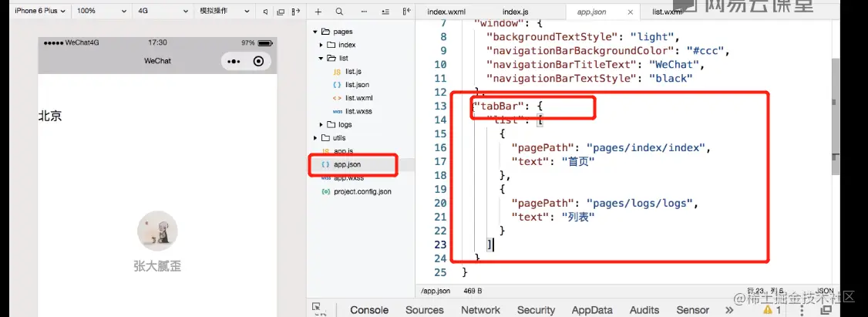Click the 469 B file size status
The width and height of the screenshot is (868, 317).
[473, 291]
